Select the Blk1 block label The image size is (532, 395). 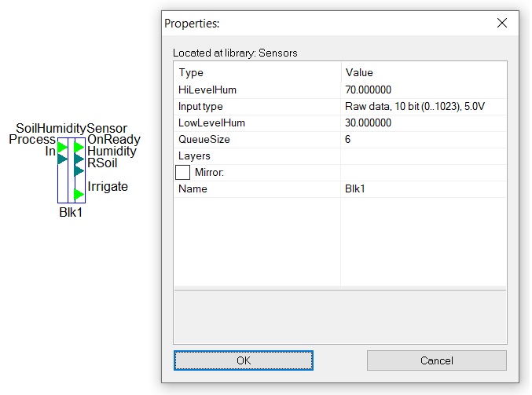point(71,212)
